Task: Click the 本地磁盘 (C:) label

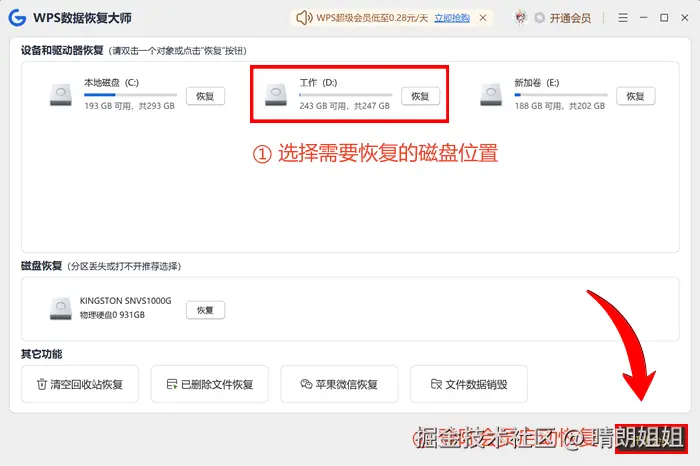Action: point(112,83)
